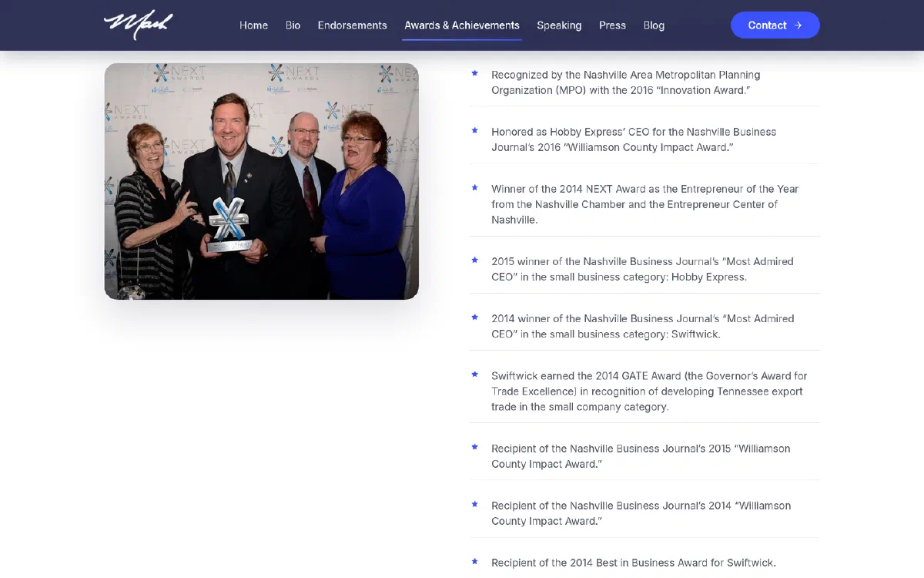Screen dimensions: 924x578
Task: Click text about MPO 2016 Innovation Award
Action: point(626,82)
